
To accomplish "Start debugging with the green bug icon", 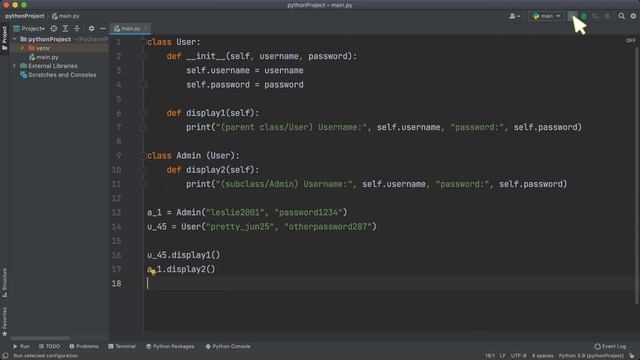I will point(584,16).
